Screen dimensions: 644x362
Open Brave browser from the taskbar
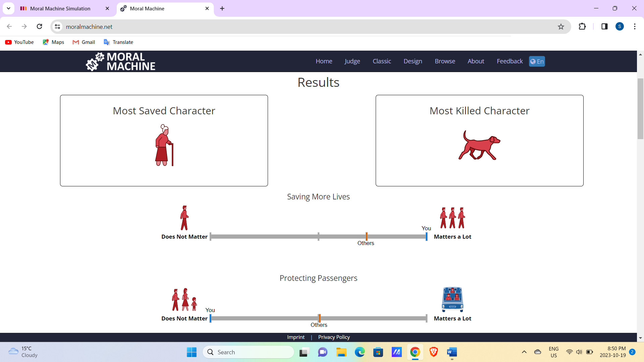(433, 352)
